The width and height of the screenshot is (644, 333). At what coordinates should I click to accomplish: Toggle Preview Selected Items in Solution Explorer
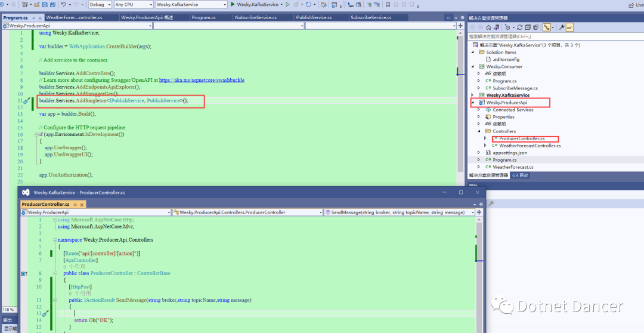click(x=569, y=27)
